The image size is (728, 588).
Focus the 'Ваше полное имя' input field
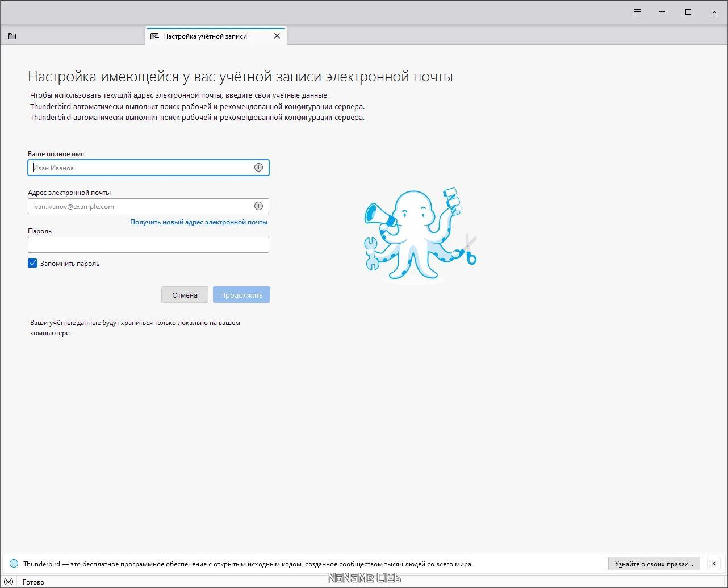click(148, 168)
